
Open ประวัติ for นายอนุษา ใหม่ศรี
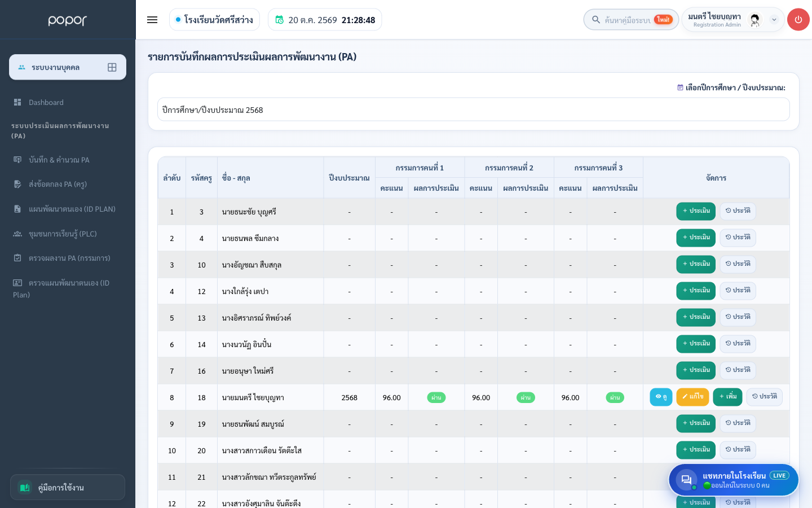[738, 370]
